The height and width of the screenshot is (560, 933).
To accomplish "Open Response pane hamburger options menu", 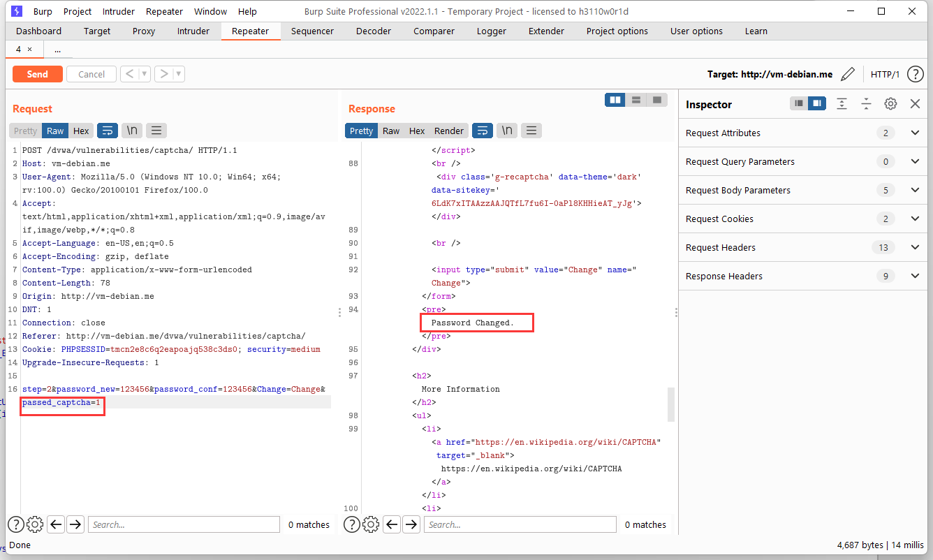I will 531,131.
